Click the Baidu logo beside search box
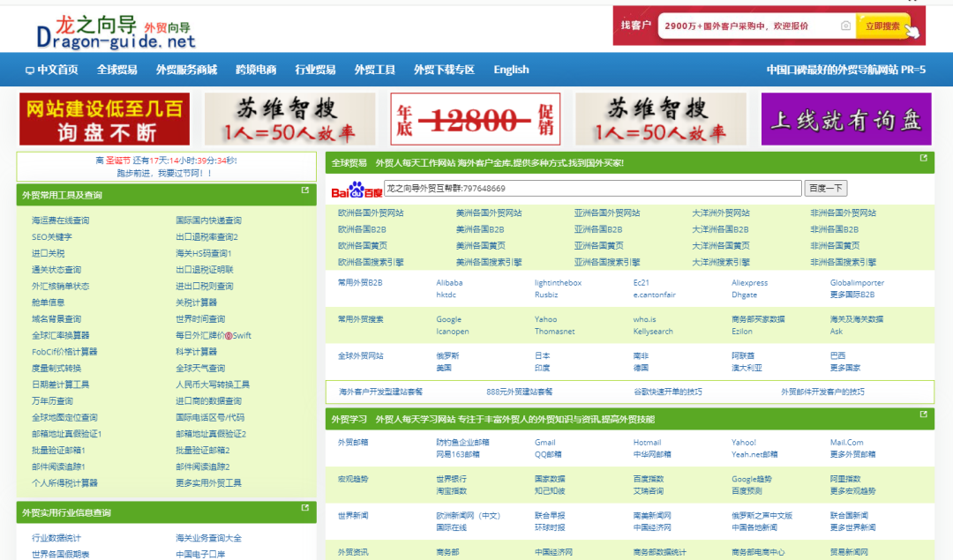The height and width of the screenshot is (560, 953). (356, 189)
